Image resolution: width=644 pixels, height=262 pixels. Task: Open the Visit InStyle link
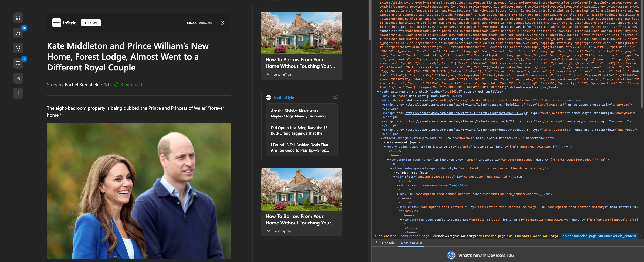click(x=284, y=98)
